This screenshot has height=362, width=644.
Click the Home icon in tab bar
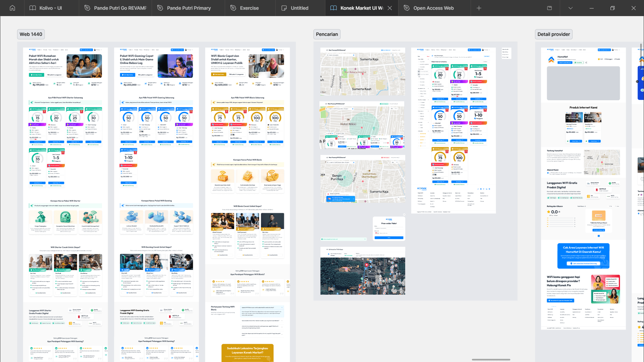(12, 8)
